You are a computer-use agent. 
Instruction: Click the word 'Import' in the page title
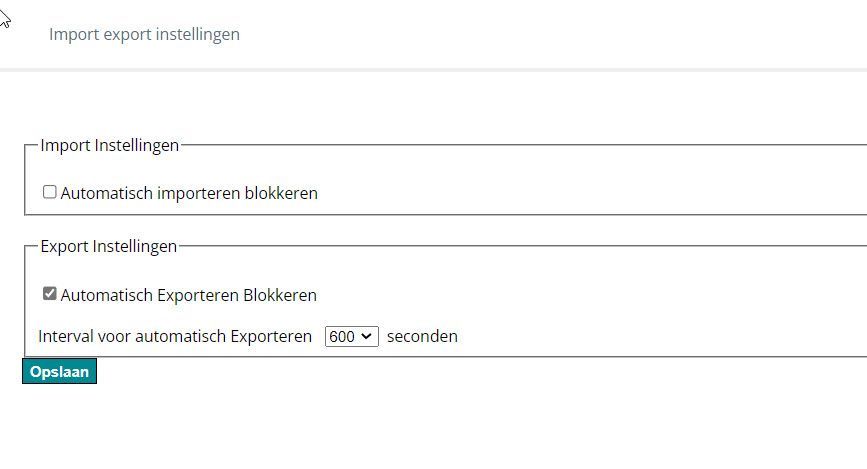point(73,34)
